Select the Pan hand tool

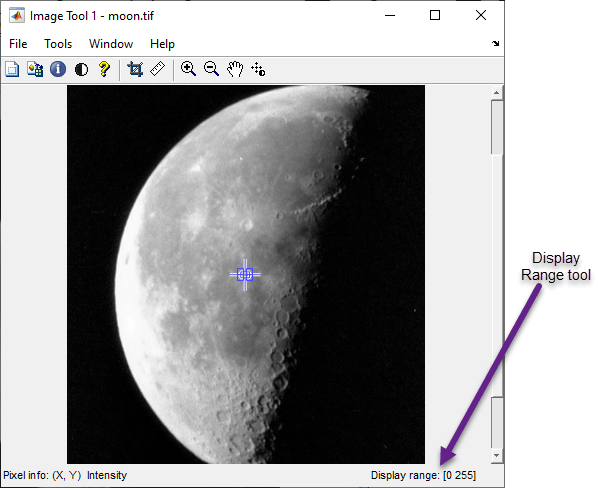[x=235, y=69]
